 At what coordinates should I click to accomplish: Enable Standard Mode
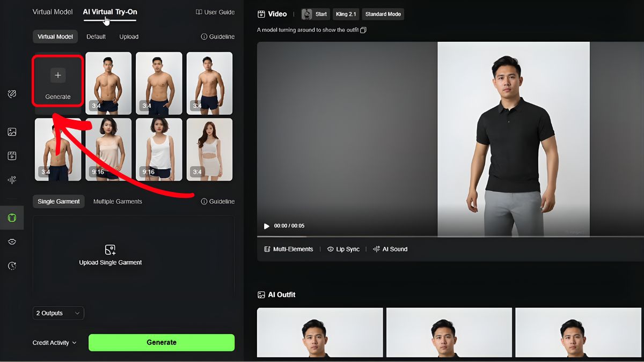click(383, 14)
